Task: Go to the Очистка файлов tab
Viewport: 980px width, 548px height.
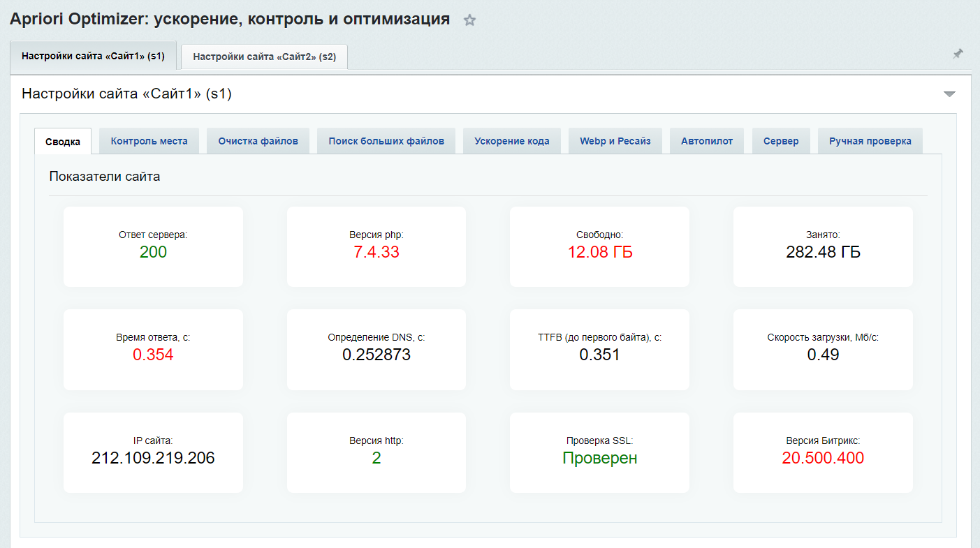Action: tap(258, 141)
